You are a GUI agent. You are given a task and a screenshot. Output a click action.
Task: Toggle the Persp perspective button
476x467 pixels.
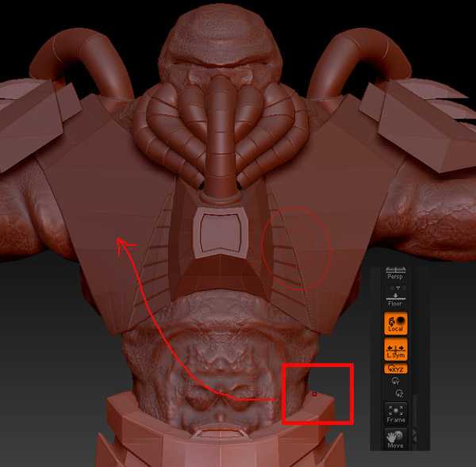pos(395,274)
